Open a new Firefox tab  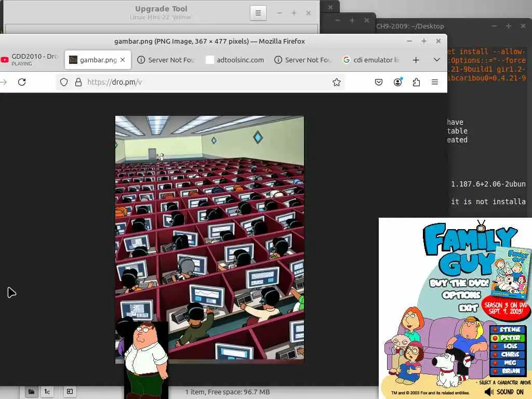click(416, 60)
